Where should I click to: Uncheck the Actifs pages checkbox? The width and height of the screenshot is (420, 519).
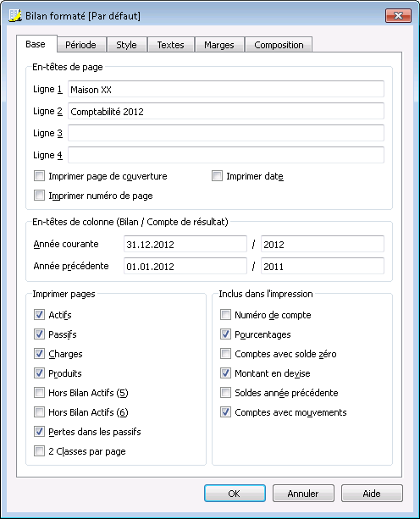(x=40, y=314)
